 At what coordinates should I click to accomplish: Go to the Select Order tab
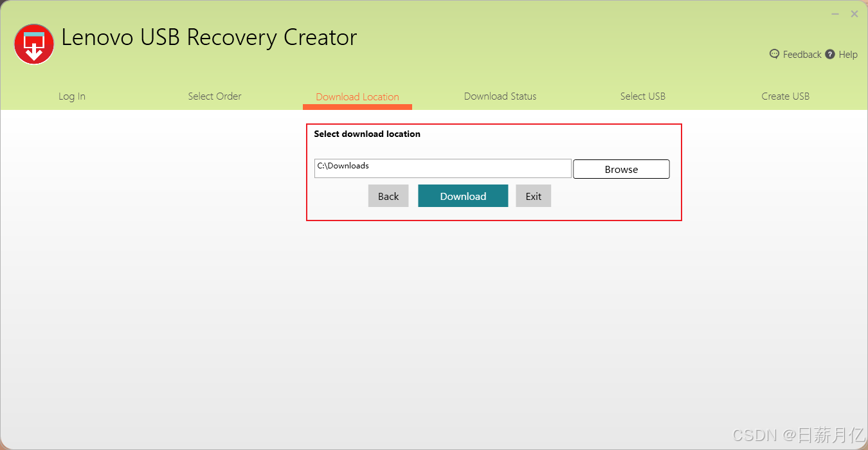[215, 96]
